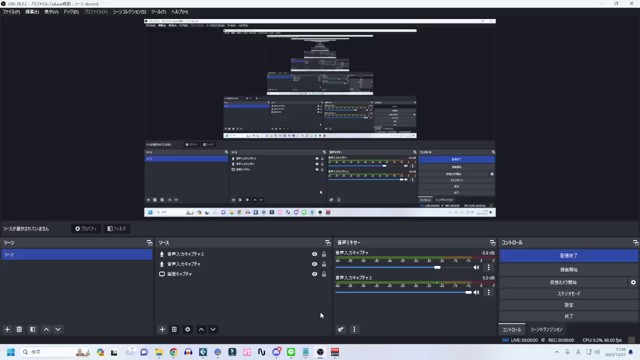Viewport: 640px width, 360px height.
Task: Add a new source with plus icon
Action: 162,329
